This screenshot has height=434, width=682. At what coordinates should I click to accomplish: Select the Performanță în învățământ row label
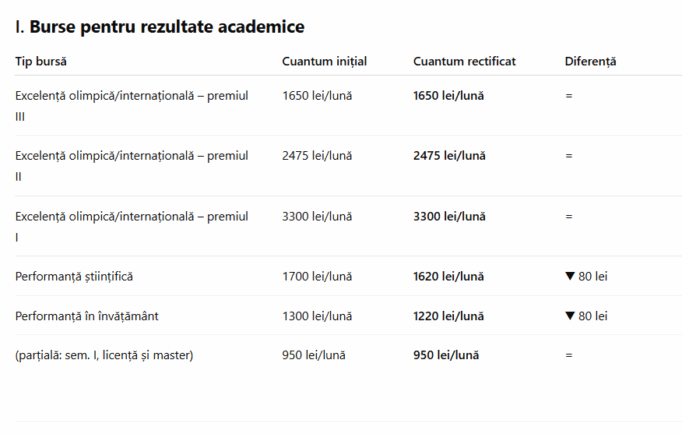(87, 316)
